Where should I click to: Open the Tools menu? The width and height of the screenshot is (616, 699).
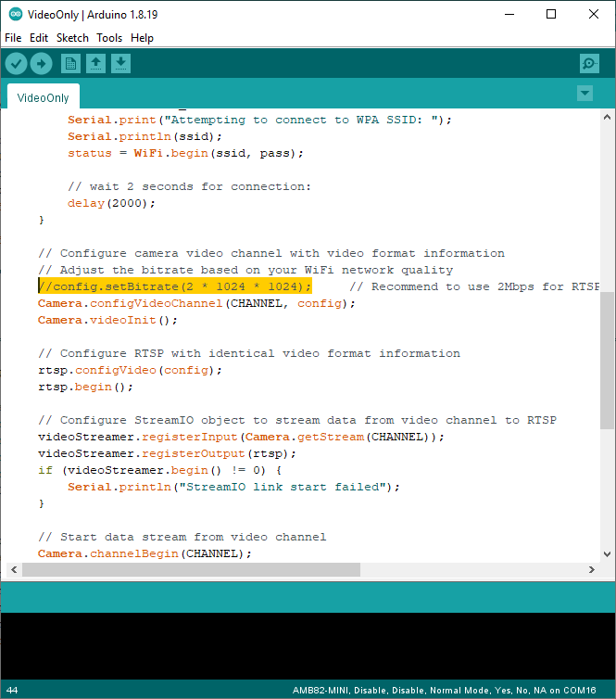109,38
